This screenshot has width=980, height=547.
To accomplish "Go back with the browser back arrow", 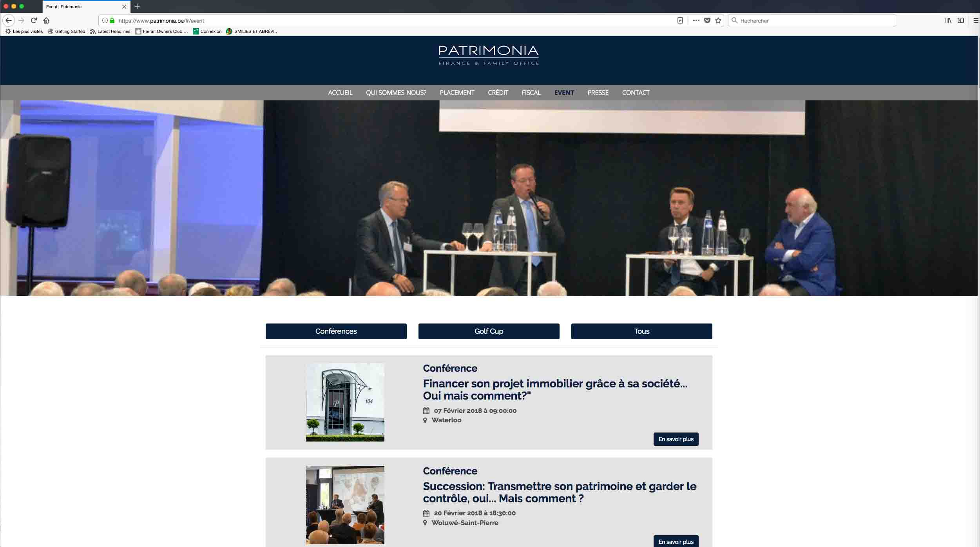I will (9, 20).
